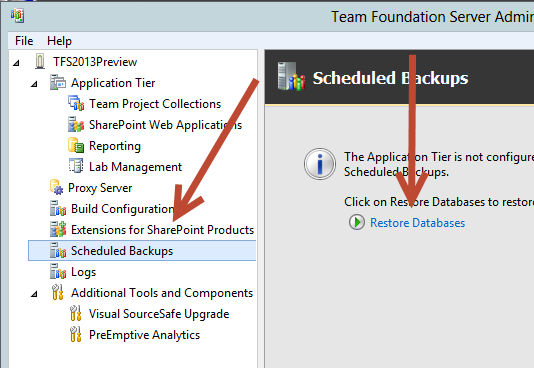Click the blue information icon
534x368 pixels.
pos(319,164)
